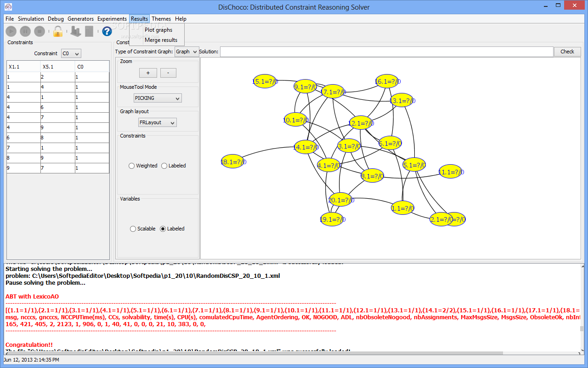This screenshot has width=588, height=368.
Task: Click the zoom out minus button
Action: point(168,73)
